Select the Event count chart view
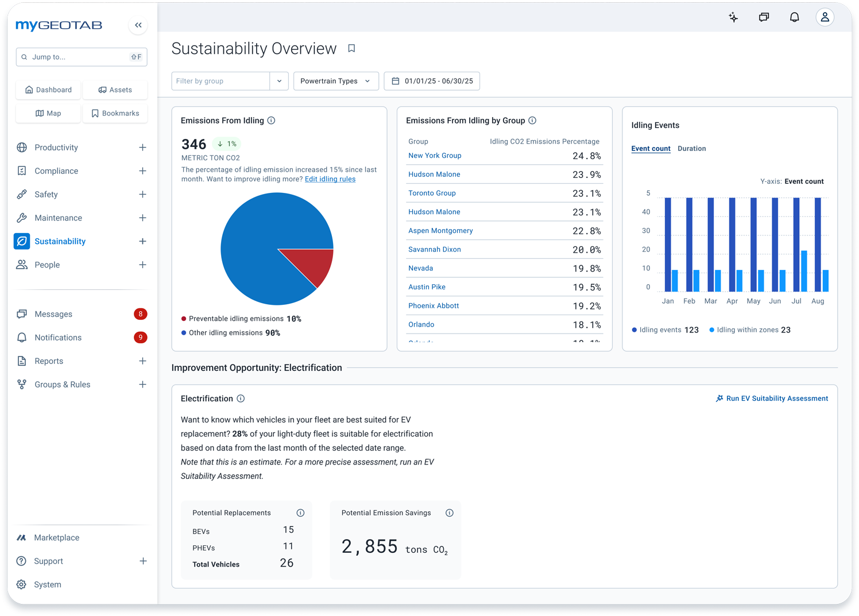 [x=651, y=149]
